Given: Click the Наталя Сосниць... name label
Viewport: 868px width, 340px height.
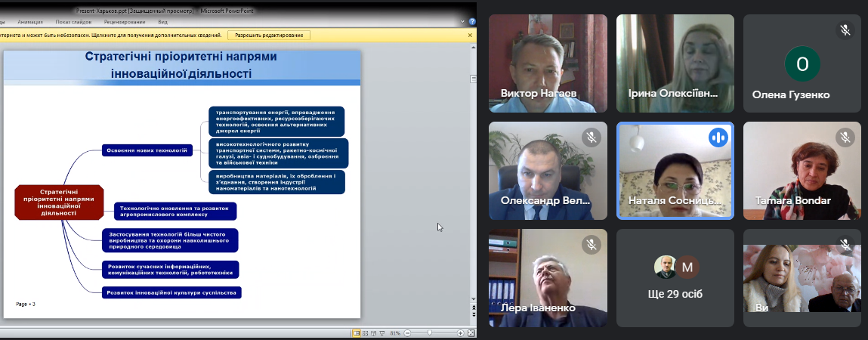Looking at the screenshot, I should (x=674, y=200).
